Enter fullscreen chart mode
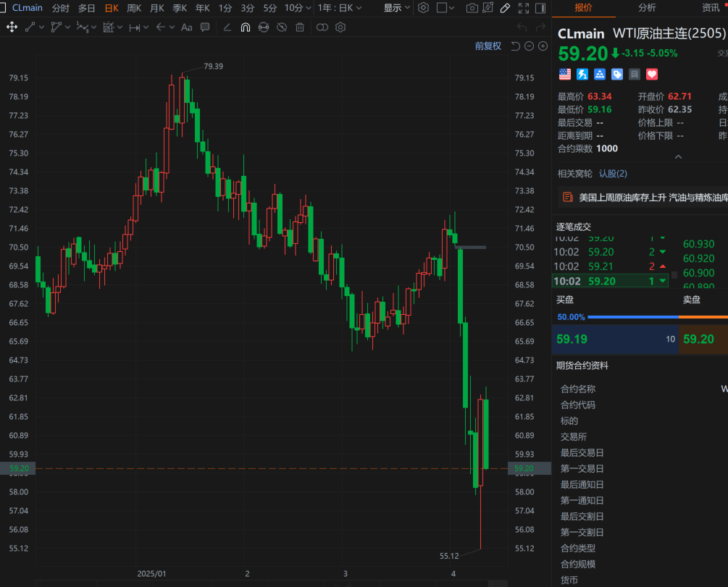 click(x=523, y=8)
